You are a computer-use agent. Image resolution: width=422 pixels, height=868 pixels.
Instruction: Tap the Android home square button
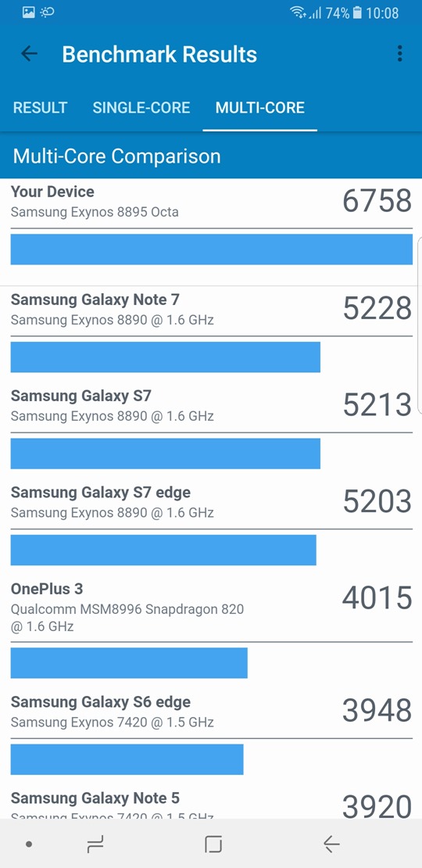click(x=213, y=844)
